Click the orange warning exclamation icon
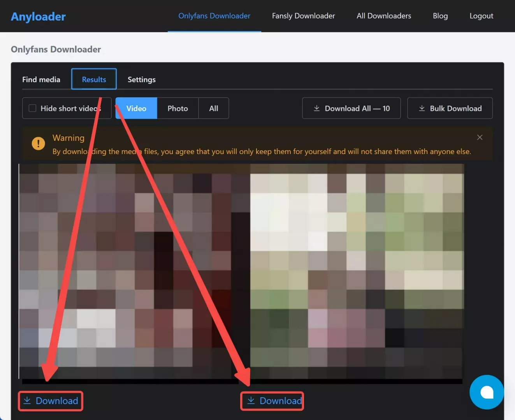The height and width of the screenshot is (420, 515). [38, 143]
